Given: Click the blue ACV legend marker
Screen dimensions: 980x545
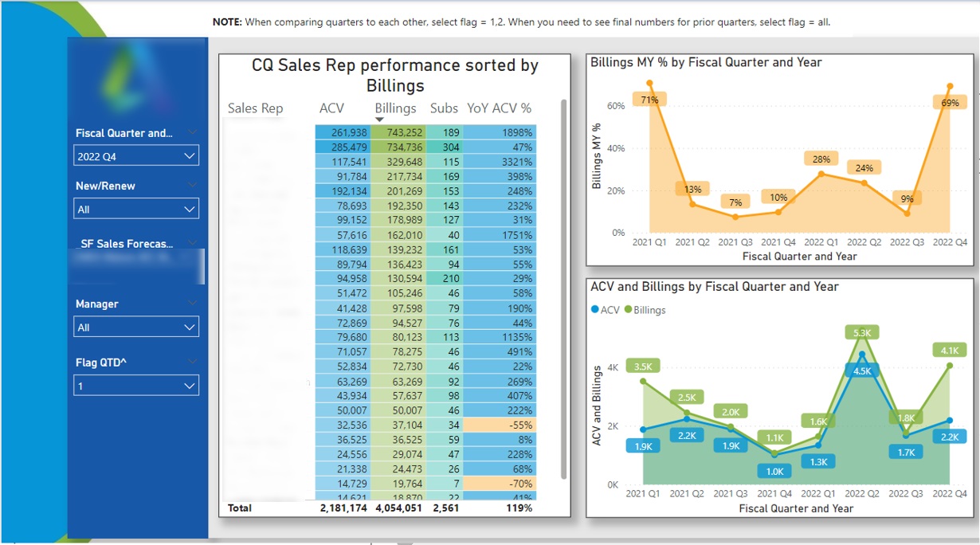Looking at the screenshot, I should click(x=594, y=310).
